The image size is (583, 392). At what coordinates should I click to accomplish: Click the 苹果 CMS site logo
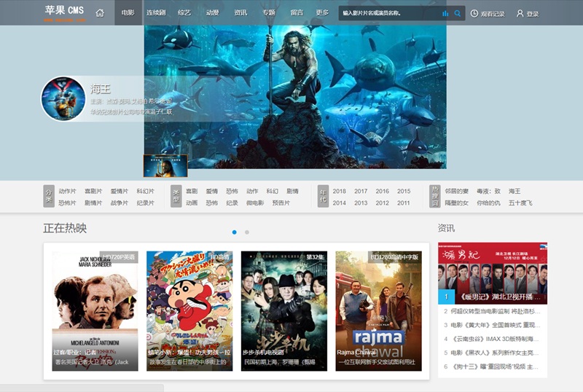tap(64, 12)
